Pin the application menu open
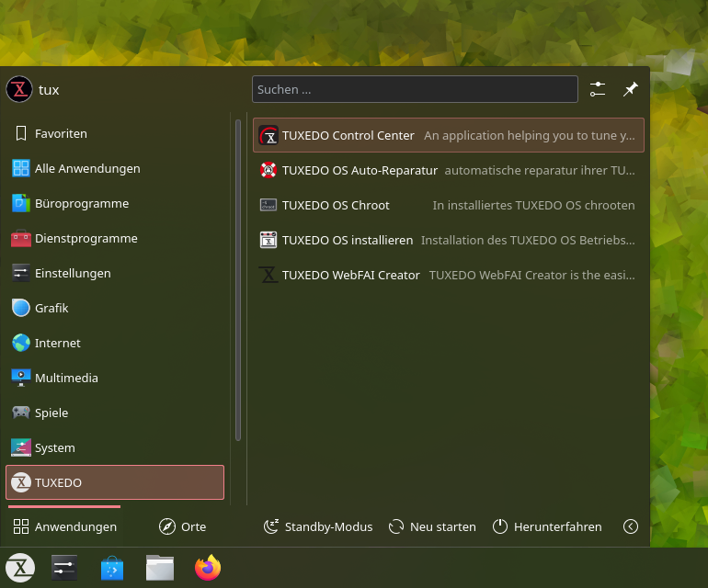Image resolution: width=708 pixels, height=588 pixels. (631, 89)
